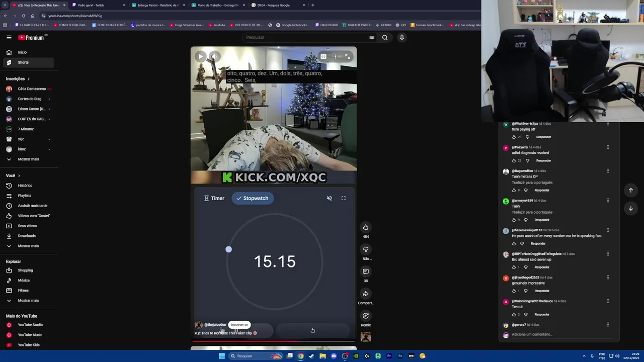Open the tab search dropdown arrow
Viewport: 644px width, 362px height.
click(x=5, y=5)
